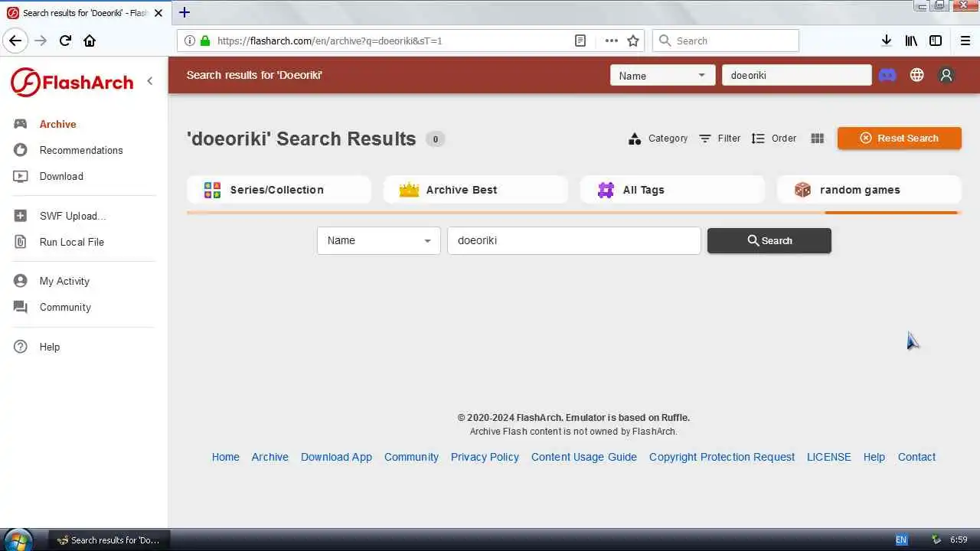The width and height of the screenshot is (980, 551).
Task: Open the Series/Collection tab
Action: click(x=279, y=190)
